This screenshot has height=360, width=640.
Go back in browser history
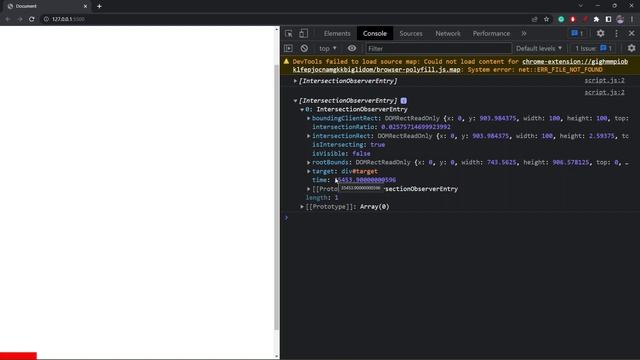tap(8, 19)
